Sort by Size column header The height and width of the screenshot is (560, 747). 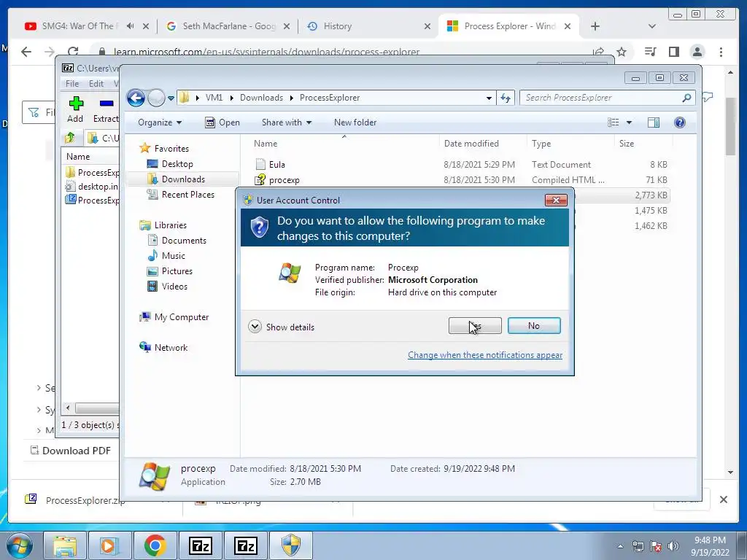643,144
